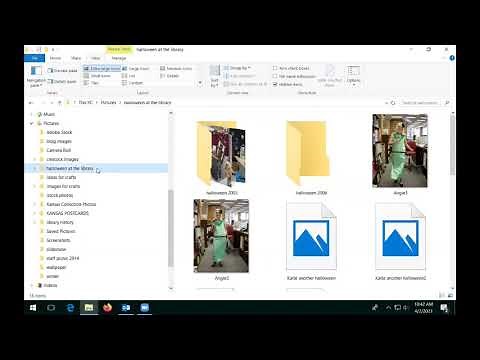Select wallpaper folder in tree
The image size is (480, 360).
click(x=56, y=267)
